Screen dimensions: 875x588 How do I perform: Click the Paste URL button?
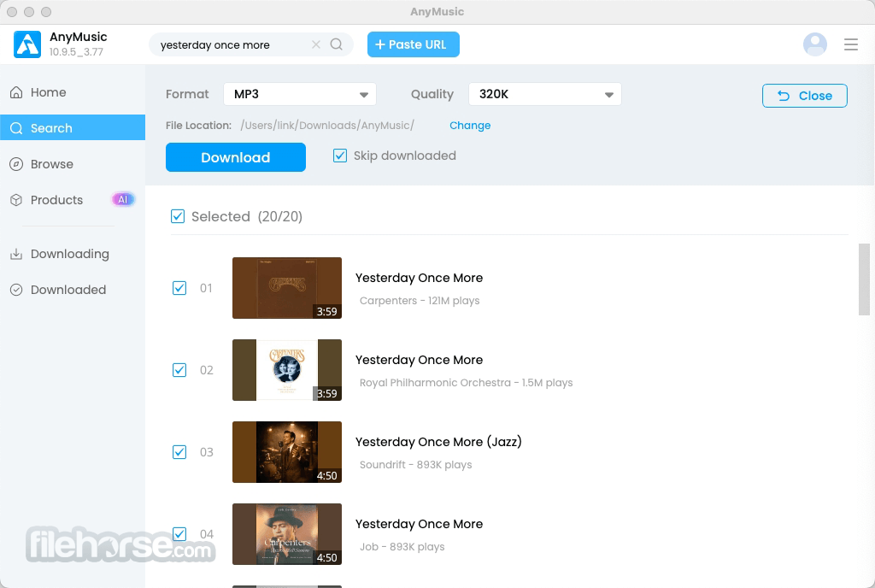point(414,44)
